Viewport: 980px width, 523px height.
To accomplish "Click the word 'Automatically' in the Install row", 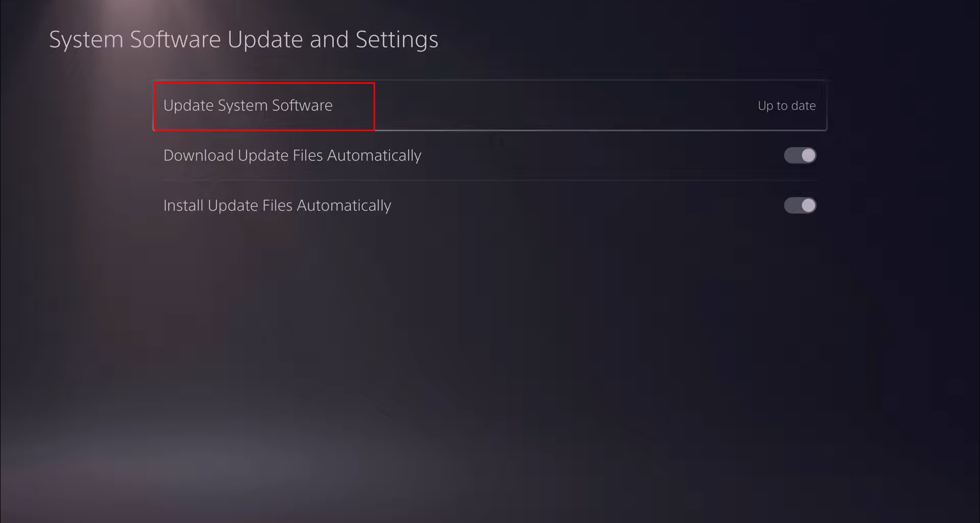I will coord(344,205).
